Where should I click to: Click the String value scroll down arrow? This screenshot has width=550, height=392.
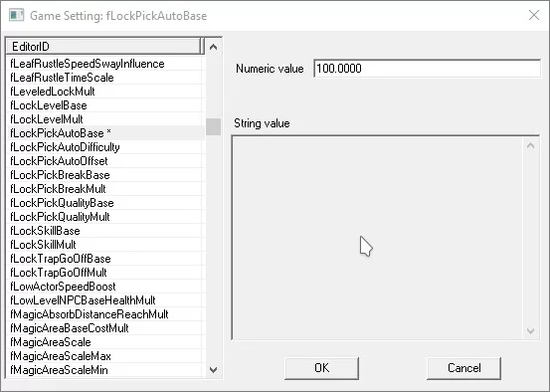(530, 331)
